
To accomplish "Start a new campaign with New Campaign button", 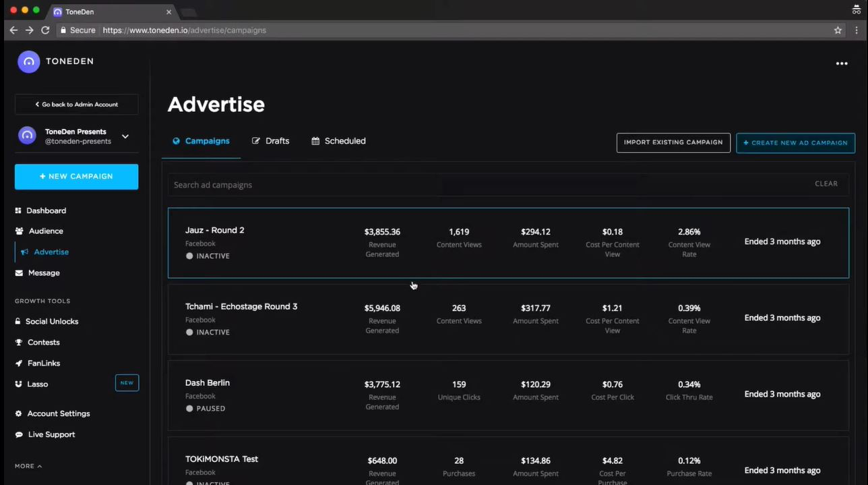I will pyautogui.click(x=76, y=176).
